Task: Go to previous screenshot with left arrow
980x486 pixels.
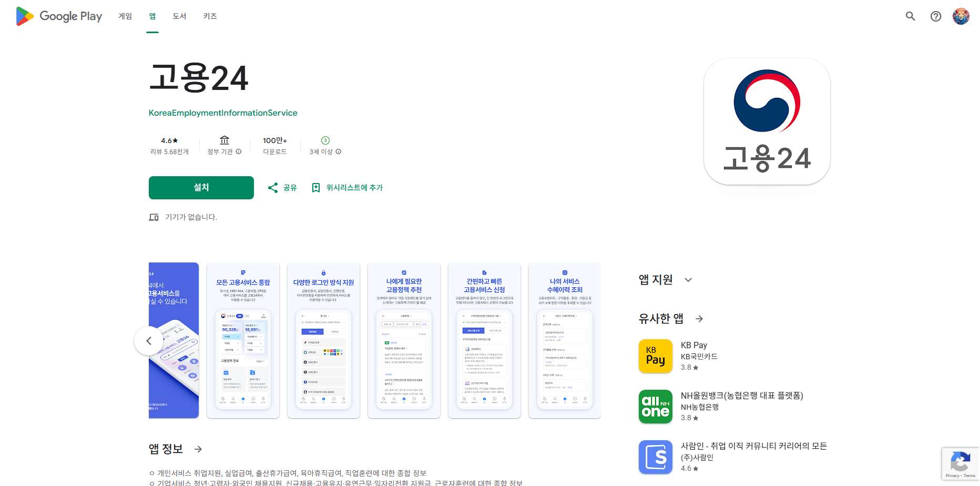Action: (x=149, y=341)
